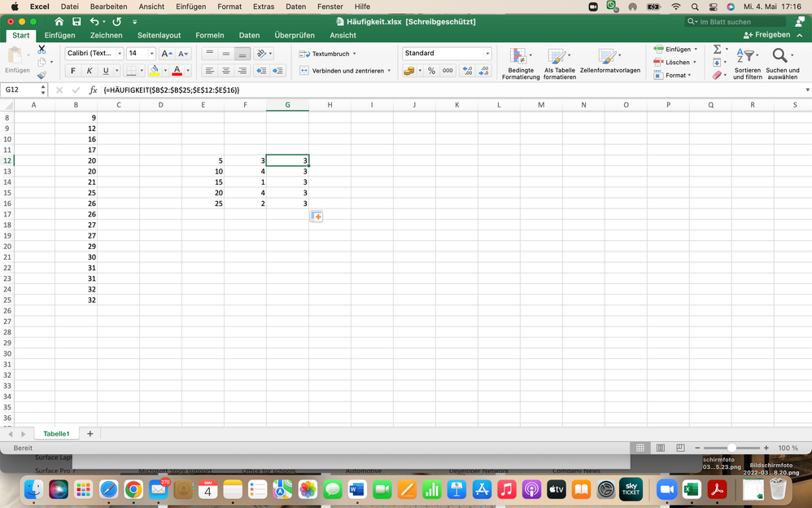Click the insert function fx icon
812x508 pixels.
pos(94,90)
